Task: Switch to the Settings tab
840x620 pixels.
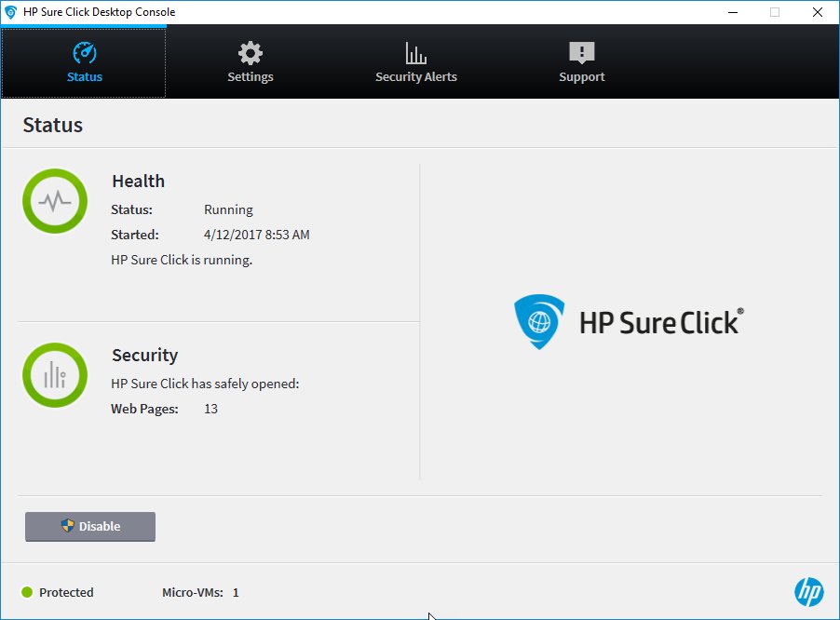Action: point(251,62)
